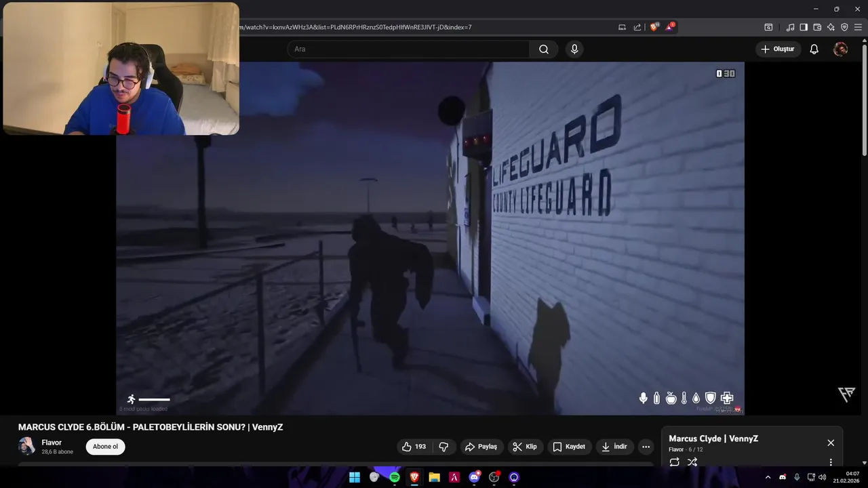Open the Brave VPN shield icon
Screen dimensions: 868x488
pyautogui.click(x=844, y=27)
